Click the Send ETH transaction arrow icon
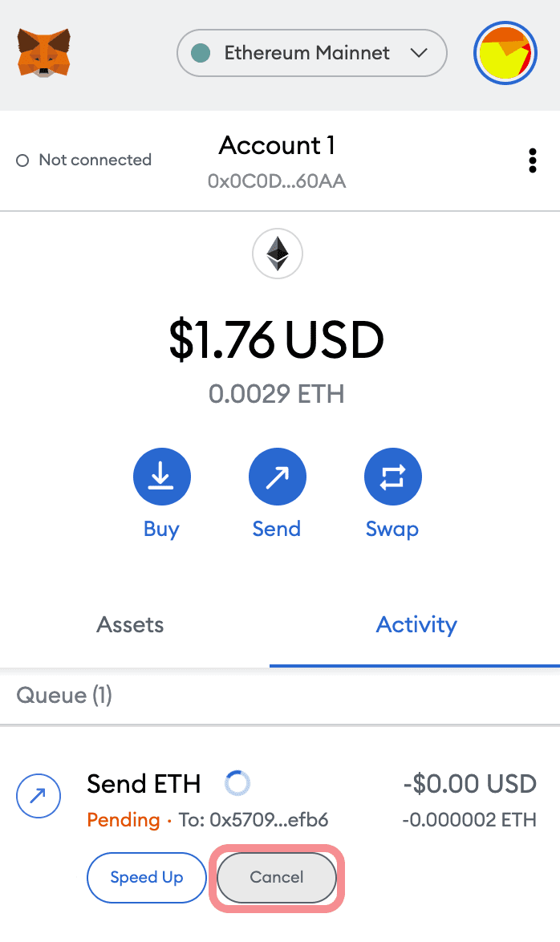 [x=39, y=796]
